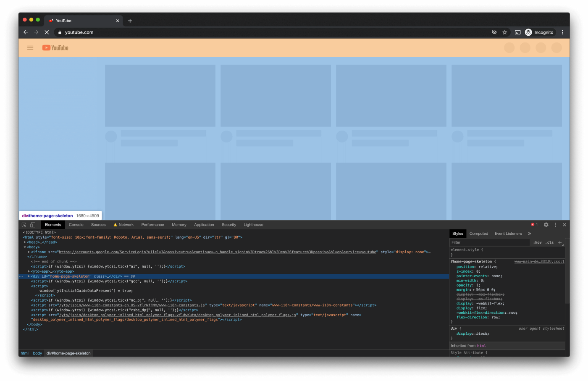Open the Application tab
Viewport: 588px width, 381px height.
204,225
